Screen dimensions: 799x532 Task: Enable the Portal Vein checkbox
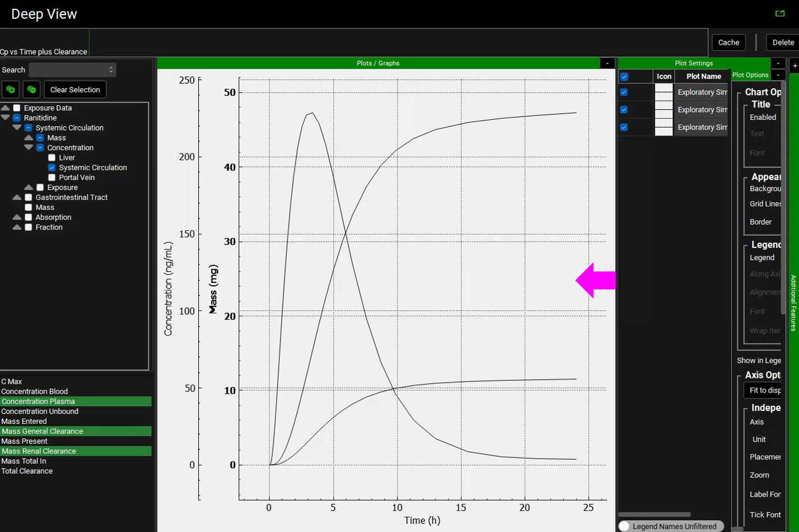coord(52,178)
